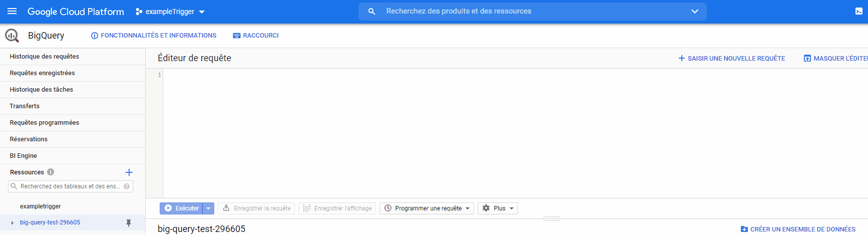Open Requêtes enregistrées

click(x=73, y=73)
